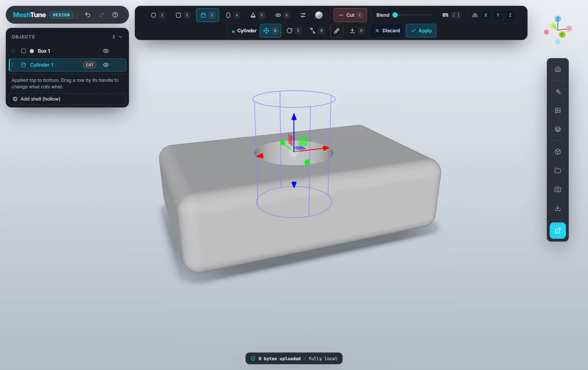Click the CUT badge on Cylinder 1
This screenshot has height=370, width=588.
89,65
